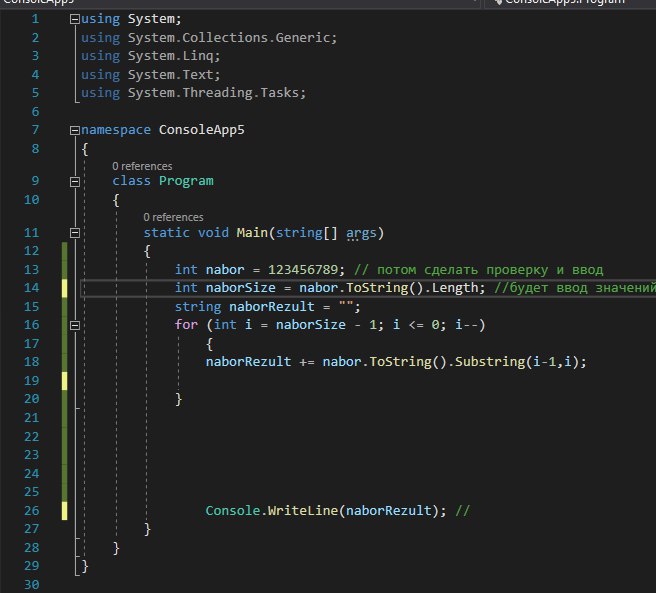Collapse the ConsoleApp5 namespace block
The height and width of the screenshot is (593, 656).
74,130
